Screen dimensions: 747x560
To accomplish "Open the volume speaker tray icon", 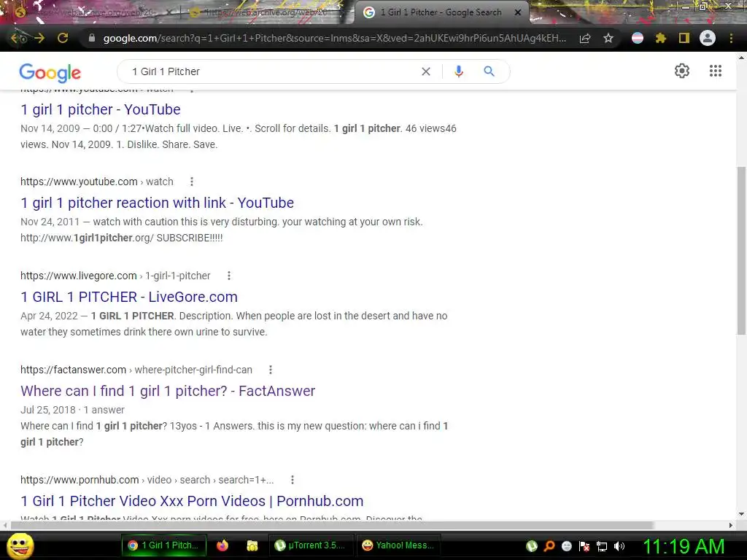I will 619,546.
